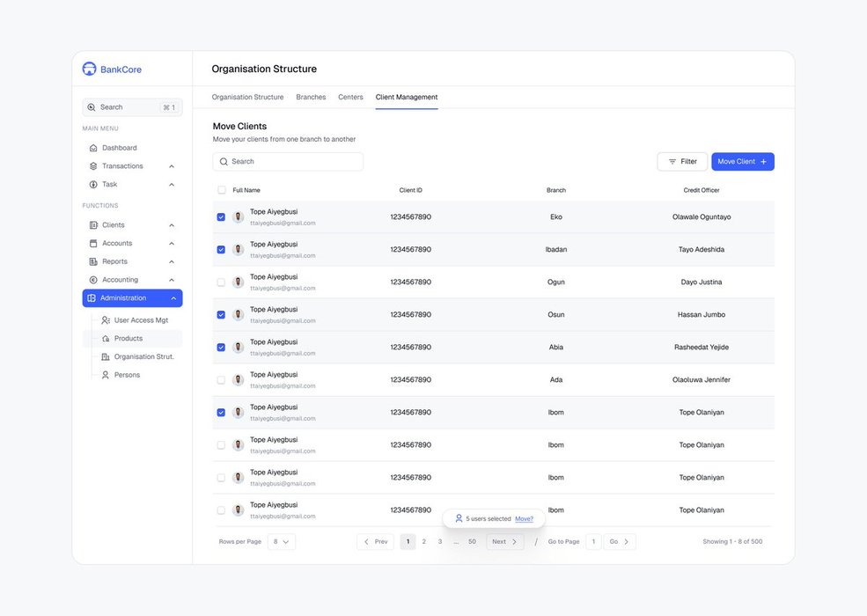Image resolution: width=867 pixels, height=616 pixels.
Task: Click the BankCore logo icon
Action: click(x=89, y=69)
